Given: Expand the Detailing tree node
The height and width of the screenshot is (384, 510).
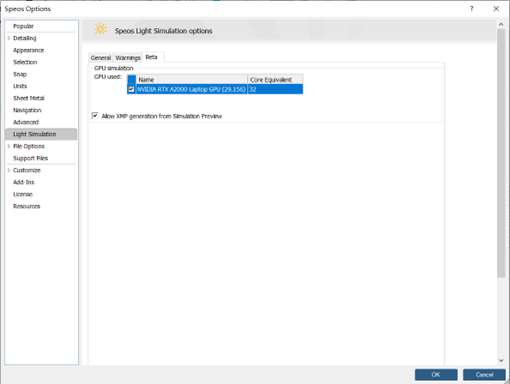Looking at the screenshot, I should pos(9,38).
